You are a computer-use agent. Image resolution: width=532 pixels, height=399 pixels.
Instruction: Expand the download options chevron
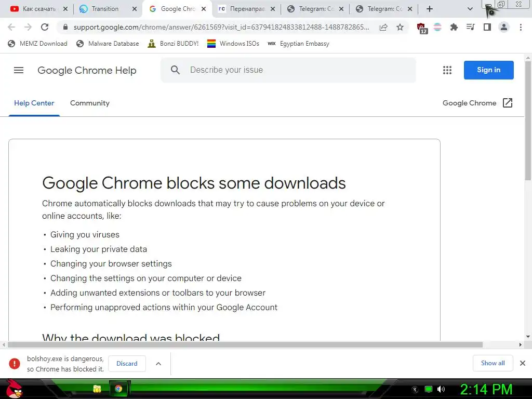tap(158, 363)
